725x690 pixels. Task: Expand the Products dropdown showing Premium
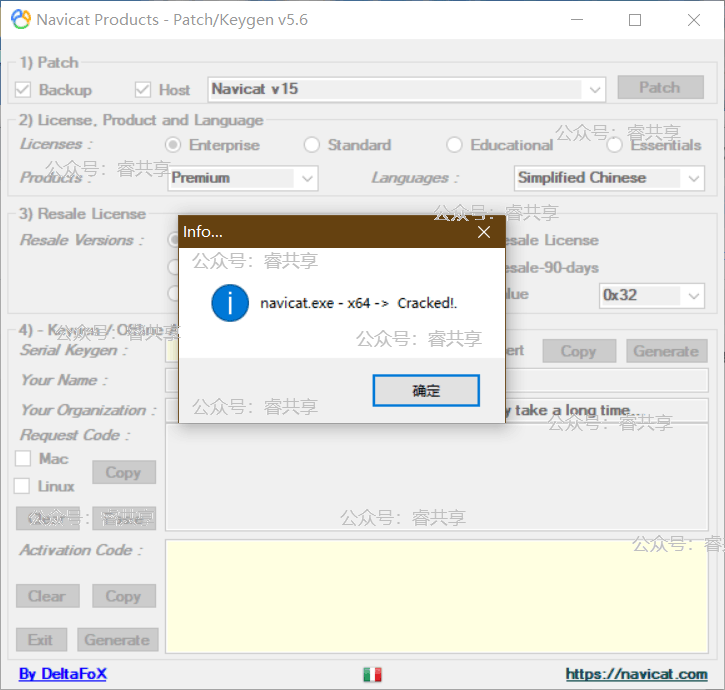click(307, 179)
